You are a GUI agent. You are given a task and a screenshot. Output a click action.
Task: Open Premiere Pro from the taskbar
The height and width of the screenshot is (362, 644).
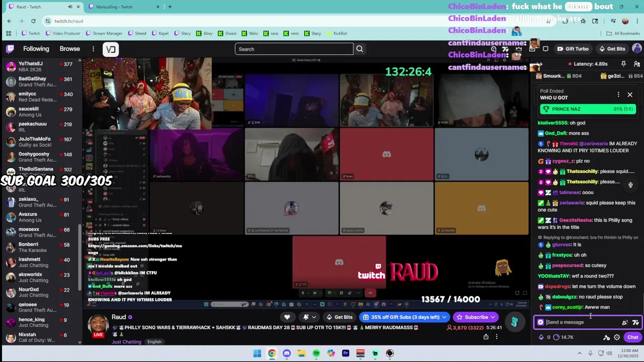[346, 353]
